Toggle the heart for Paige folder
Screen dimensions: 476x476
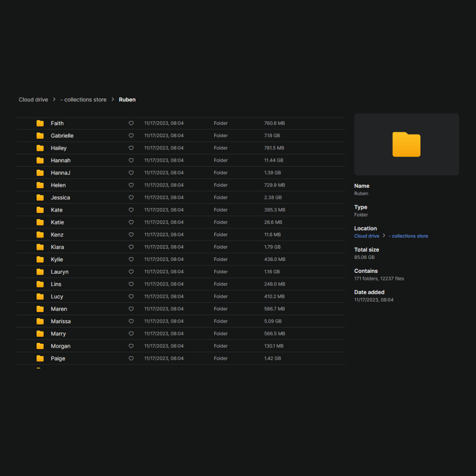pyautogui.click(x=131, y=358)
